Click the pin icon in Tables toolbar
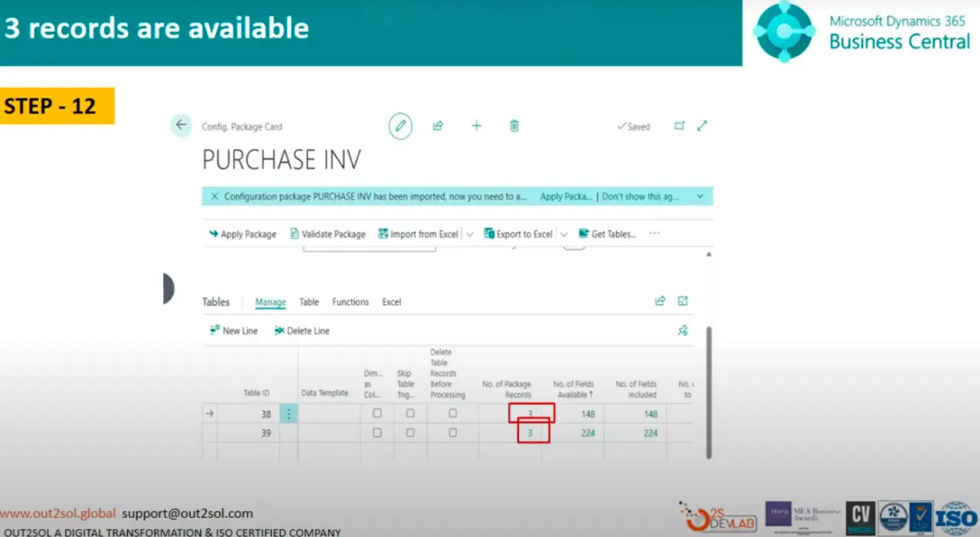This screenshot has width=980, height=537. 682,330
